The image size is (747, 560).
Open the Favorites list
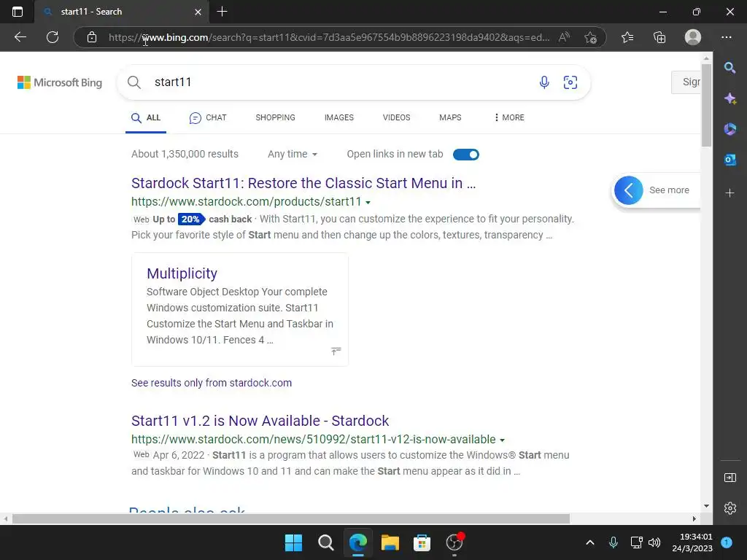627,37
